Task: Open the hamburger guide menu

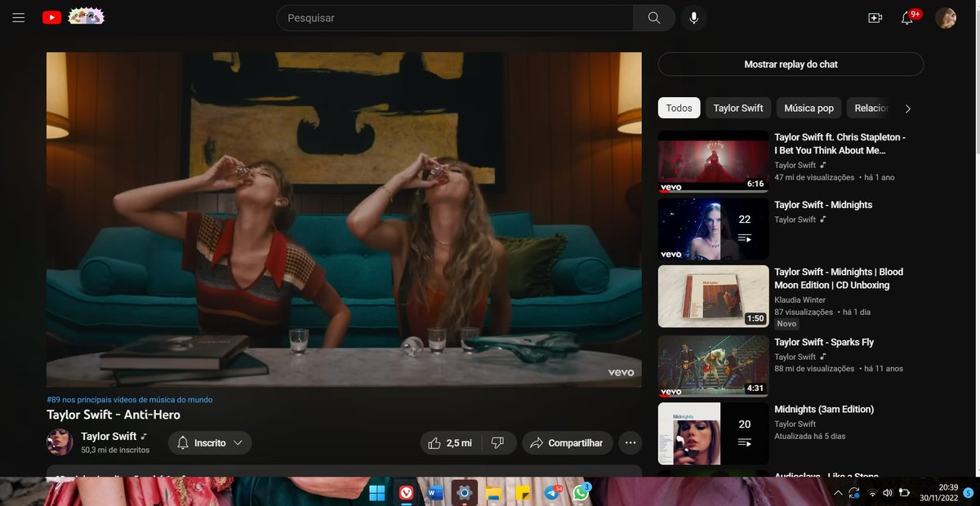Action: click(x=19, y=18)
